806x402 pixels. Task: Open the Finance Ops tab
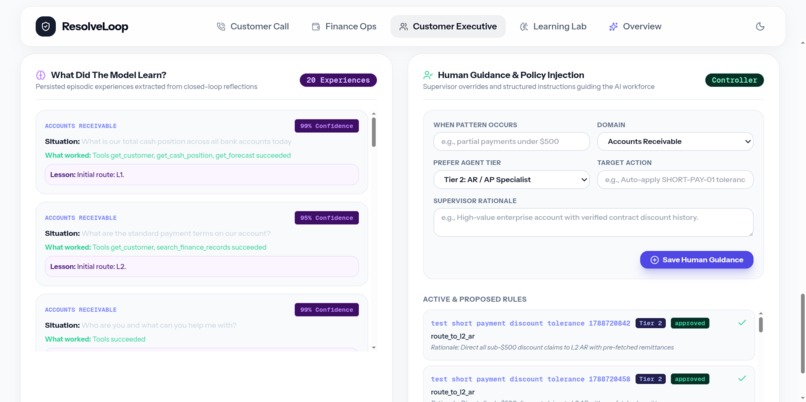point(344,27)
